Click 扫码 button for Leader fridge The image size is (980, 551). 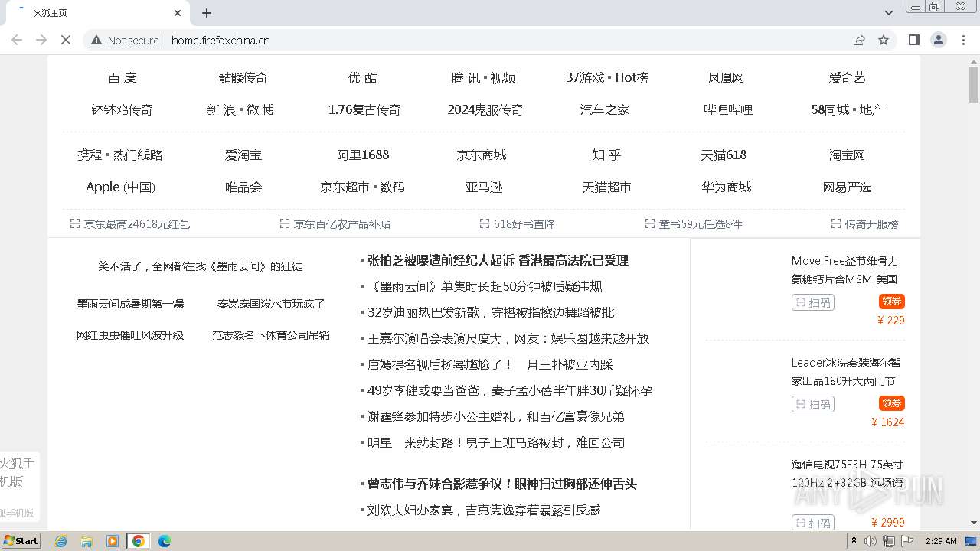pos(813,404)
